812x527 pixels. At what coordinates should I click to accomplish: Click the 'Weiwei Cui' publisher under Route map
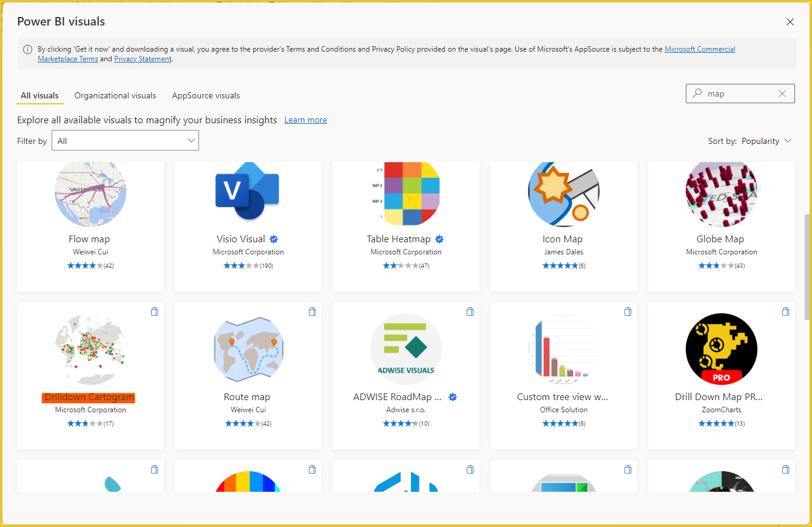(x=248, y=410)
